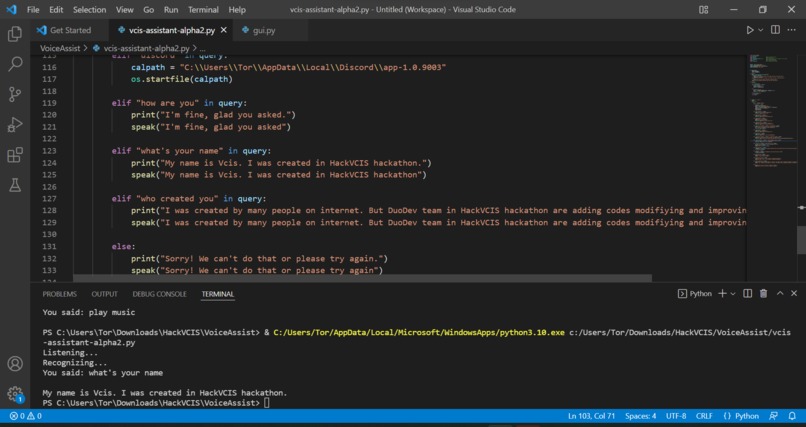The width and height of the screenshot is (806, 427).
Task: Click the editor vertical scrollbar
Action: pyautogui.click(x=801, y=239)
